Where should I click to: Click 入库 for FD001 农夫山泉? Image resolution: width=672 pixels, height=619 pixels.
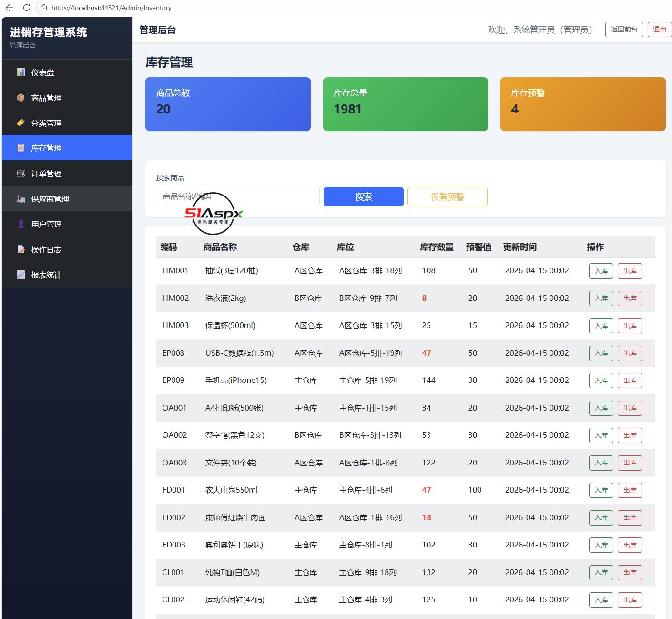coord(601,490)
